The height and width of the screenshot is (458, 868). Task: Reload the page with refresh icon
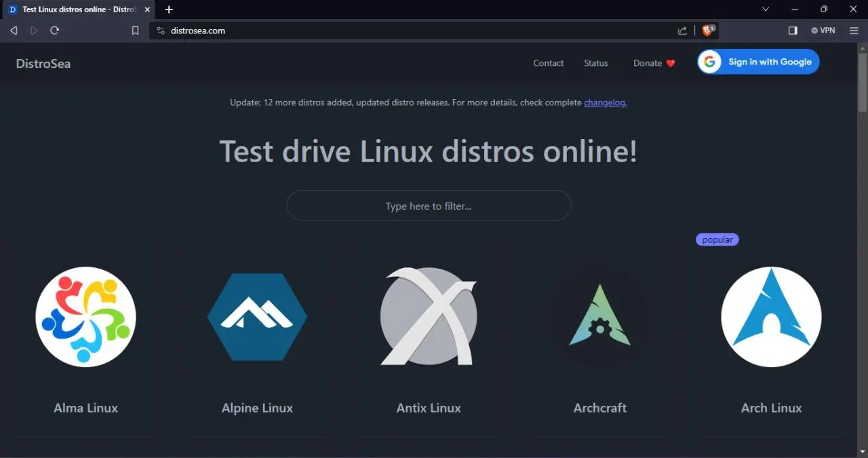(55, 31)
